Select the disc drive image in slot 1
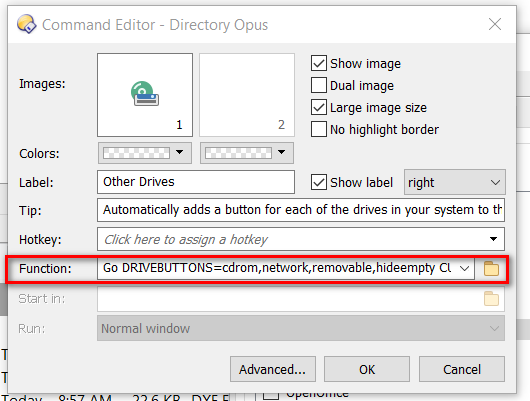 coord(145,95)
